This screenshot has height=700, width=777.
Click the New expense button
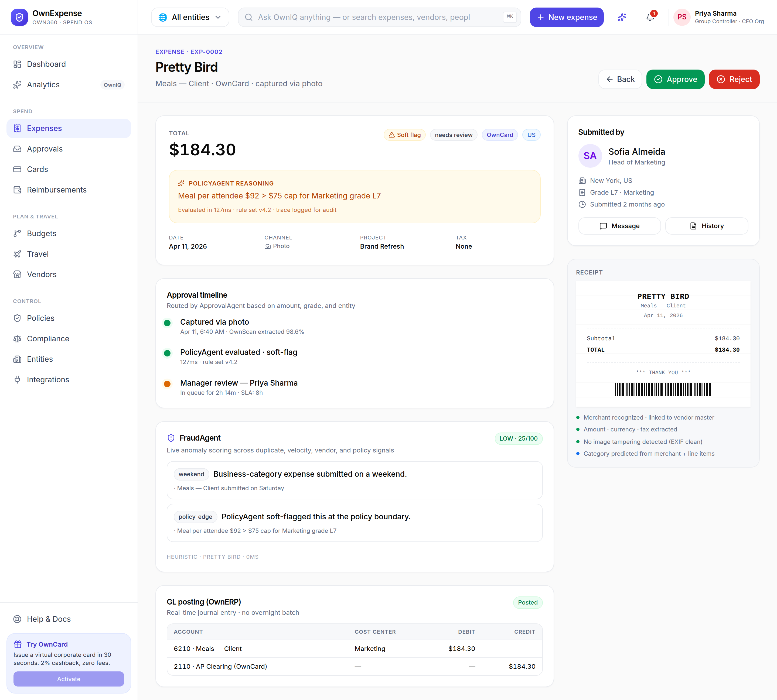[567, 17]
